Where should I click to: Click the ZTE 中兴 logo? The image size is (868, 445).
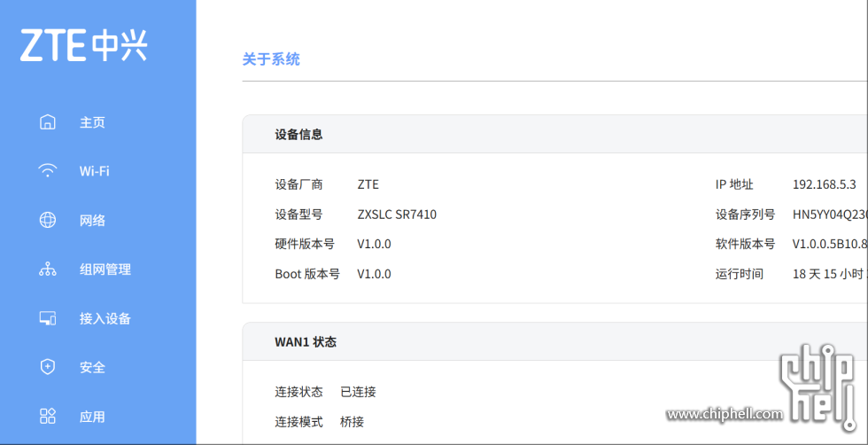click(x=83, y=45)
